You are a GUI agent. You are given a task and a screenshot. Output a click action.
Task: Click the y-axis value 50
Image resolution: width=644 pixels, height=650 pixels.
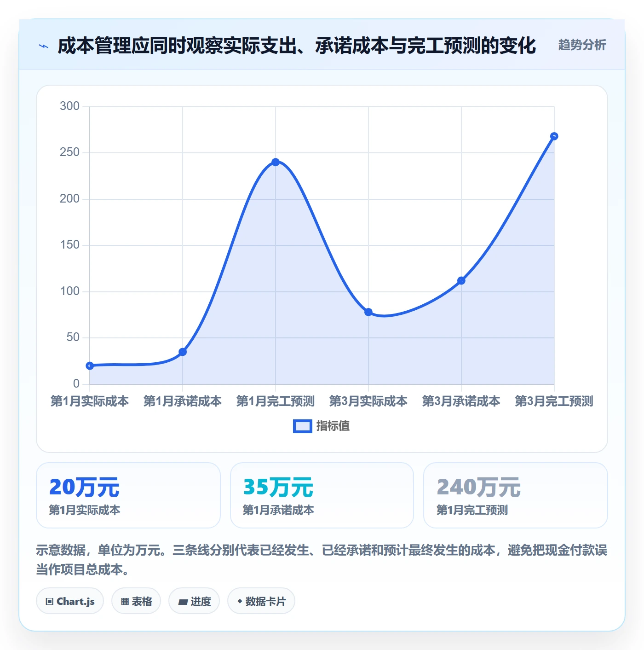73,337
